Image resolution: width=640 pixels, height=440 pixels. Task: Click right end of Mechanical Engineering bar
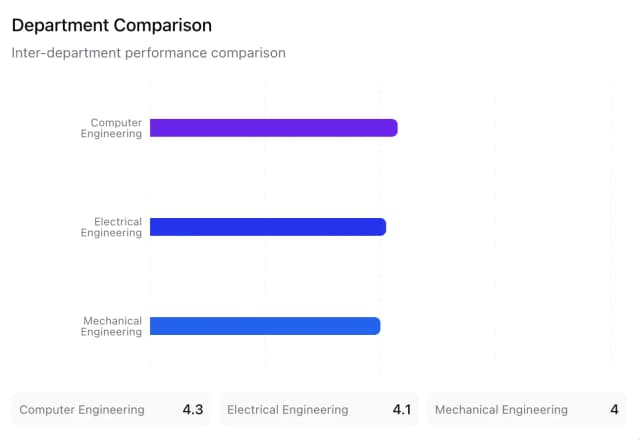376,326
